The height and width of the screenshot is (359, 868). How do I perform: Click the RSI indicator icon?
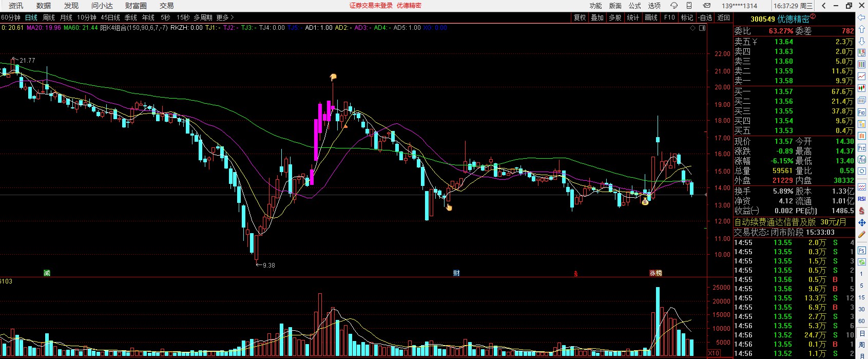pyautogui.click(x=862, y=199)
